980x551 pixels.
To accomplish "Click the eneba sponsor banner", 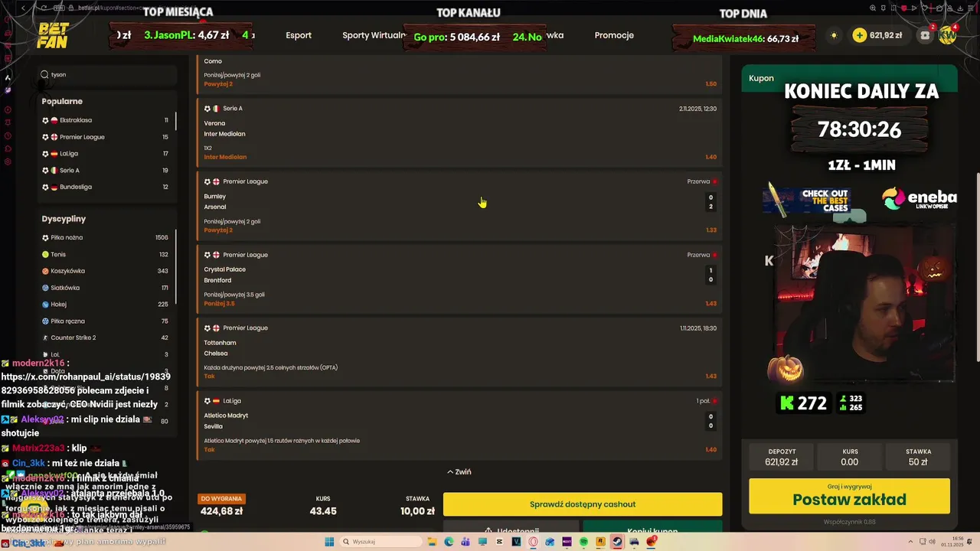I will 919,199.
